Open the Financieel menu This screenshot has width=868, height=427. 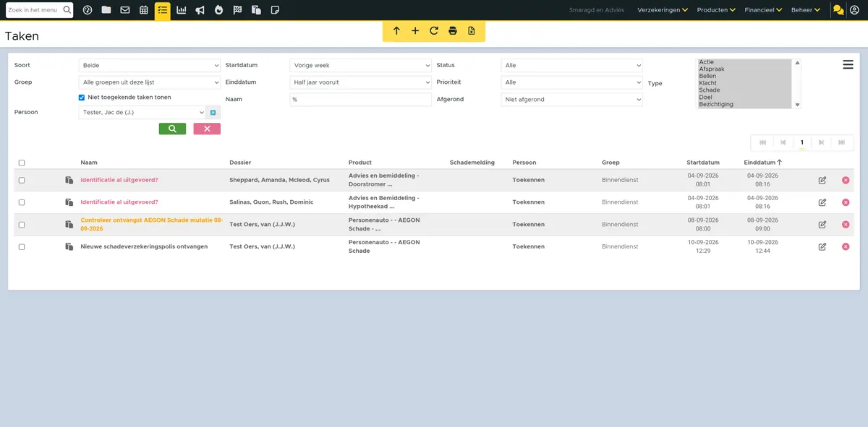[x=764, y=10]
